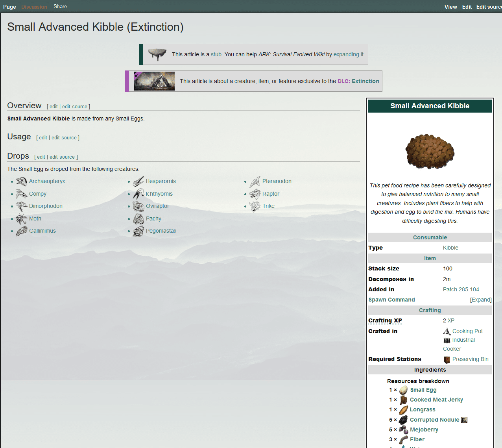Click the Longrass ingredient icon

coord(403,410)
